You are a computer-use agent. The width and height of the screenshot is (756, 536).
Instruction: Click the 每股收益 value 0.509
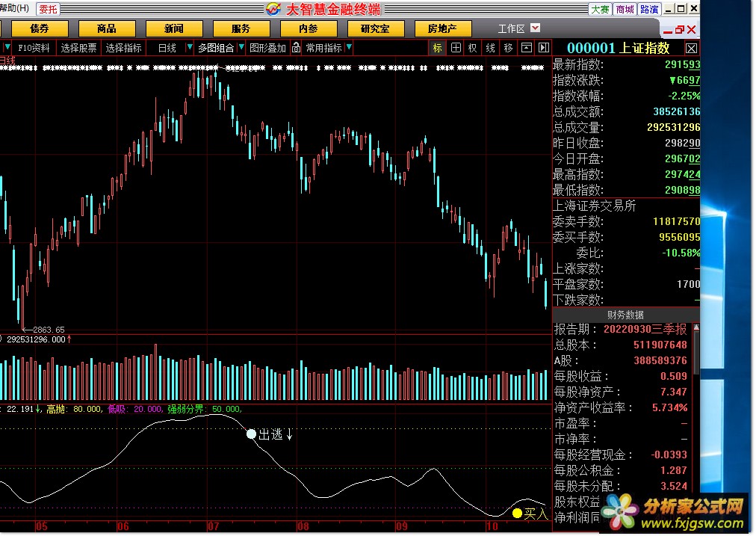tap(674, 376)
